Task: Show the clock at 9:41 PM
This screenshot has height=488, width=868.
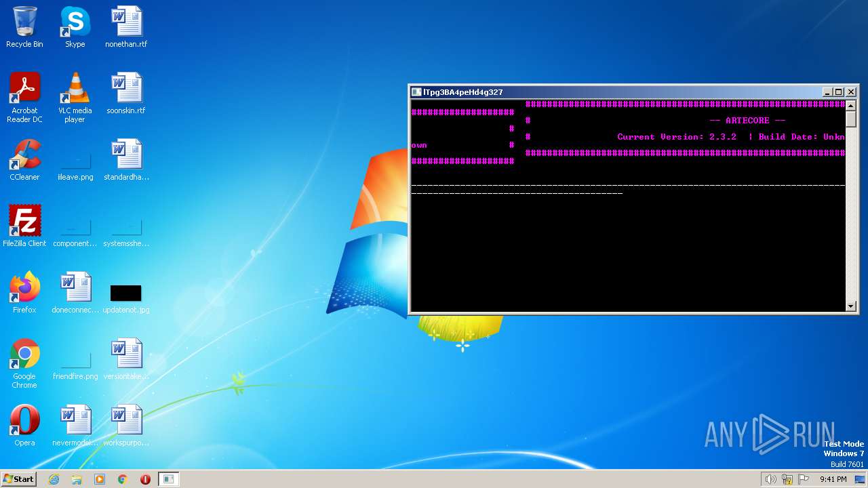Action: pos(833,479)
